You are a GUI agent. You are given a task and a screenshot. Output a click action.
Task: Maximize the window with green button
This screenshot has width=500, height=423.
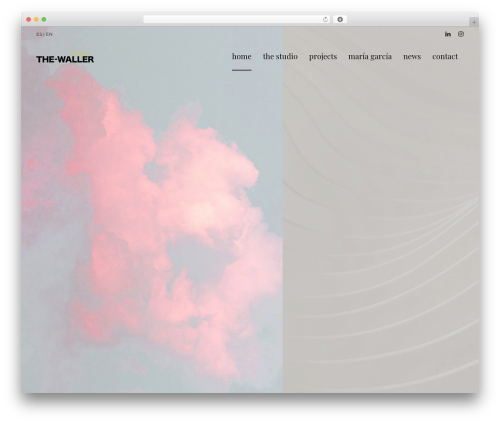click(44, 20)
